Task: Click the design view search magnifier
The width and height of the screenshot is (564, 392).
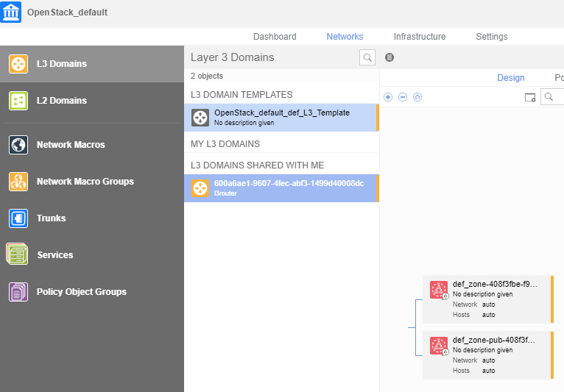Action: (549, 97)
